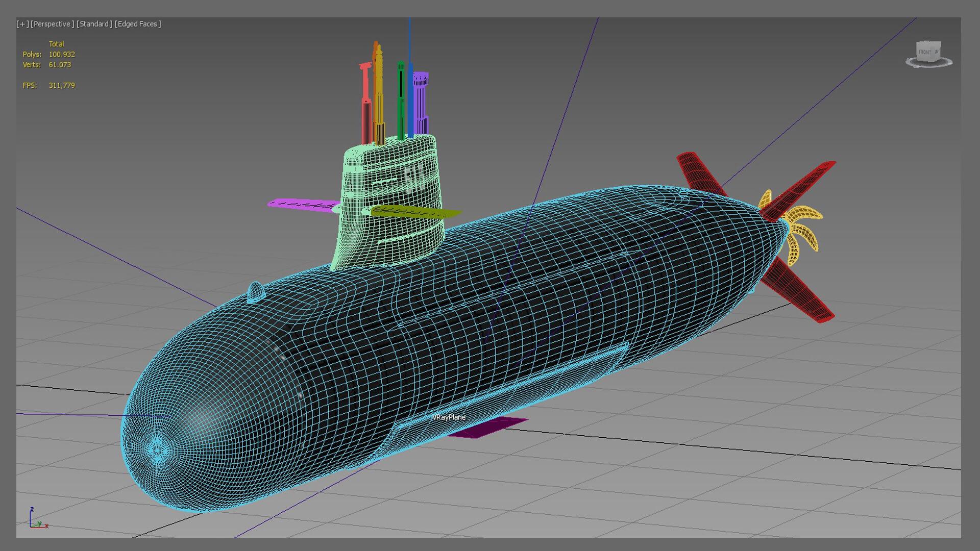Open the Perspective point-of-view menu
The image size is (980, 551).
(52, 24)
